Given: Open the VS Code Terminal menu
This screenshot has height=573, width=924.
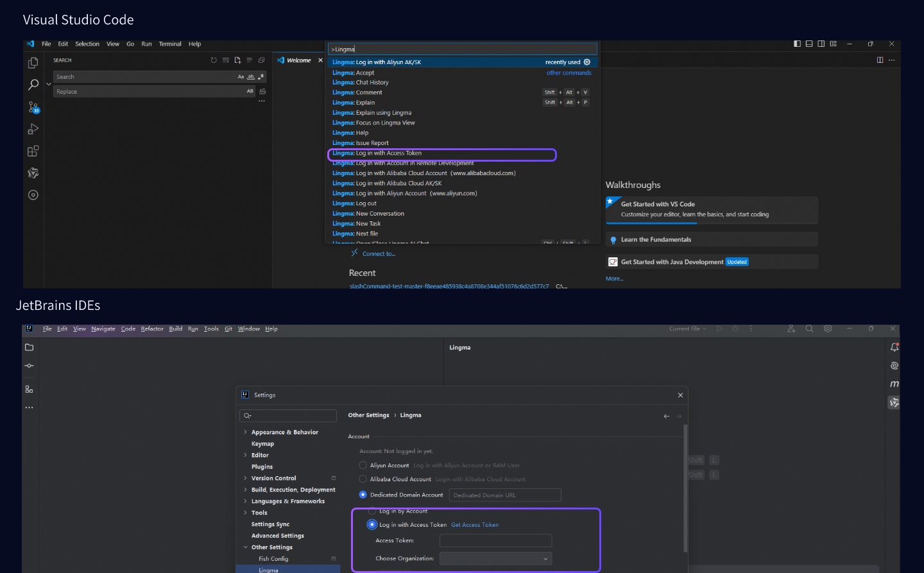Looking at the screenshot, I should point(170,44).
